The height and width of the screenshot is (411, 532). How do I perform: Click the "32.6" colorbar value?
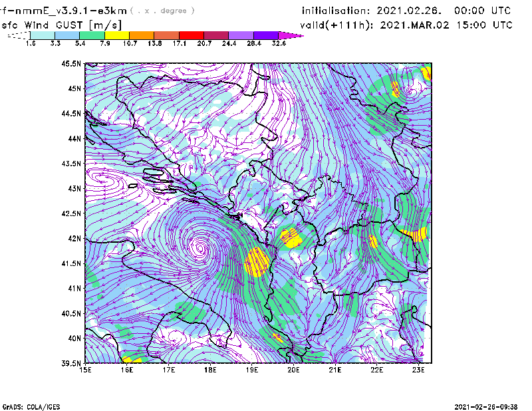click(279, 43)
